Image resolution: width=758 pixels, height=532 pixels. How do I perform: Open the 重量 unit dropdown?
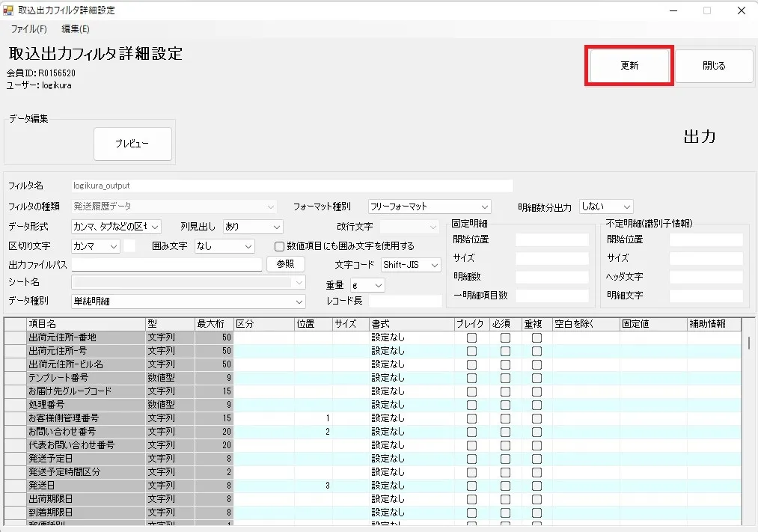click(x=367, y=286)
